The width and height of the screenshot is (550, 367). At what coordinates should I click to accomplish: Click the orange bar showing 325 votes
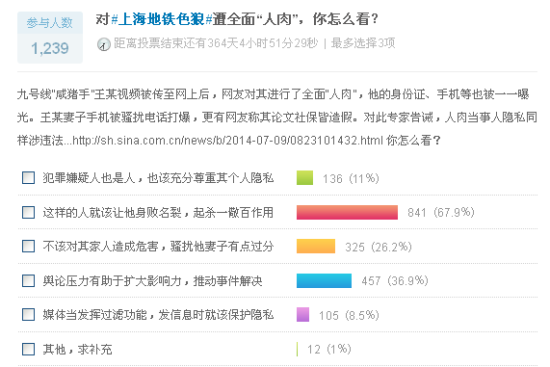click(316, 246)
